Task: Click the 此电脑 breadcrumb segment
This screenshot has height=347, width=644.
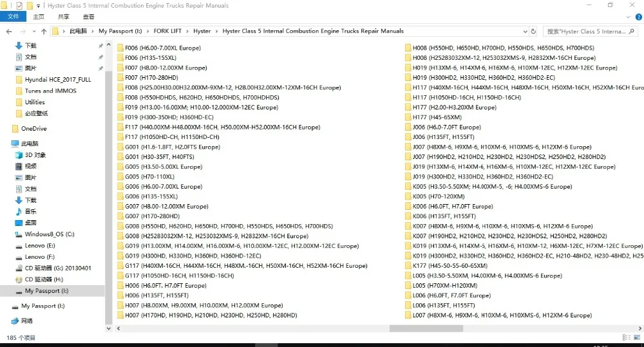Action: tap(78, 31)
